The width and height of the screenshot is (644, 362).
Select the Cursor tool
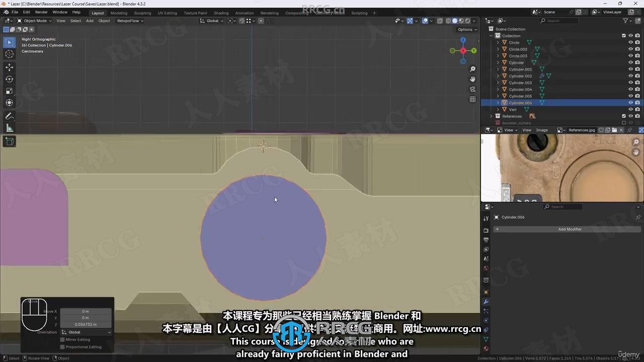(x=9, y=54)
